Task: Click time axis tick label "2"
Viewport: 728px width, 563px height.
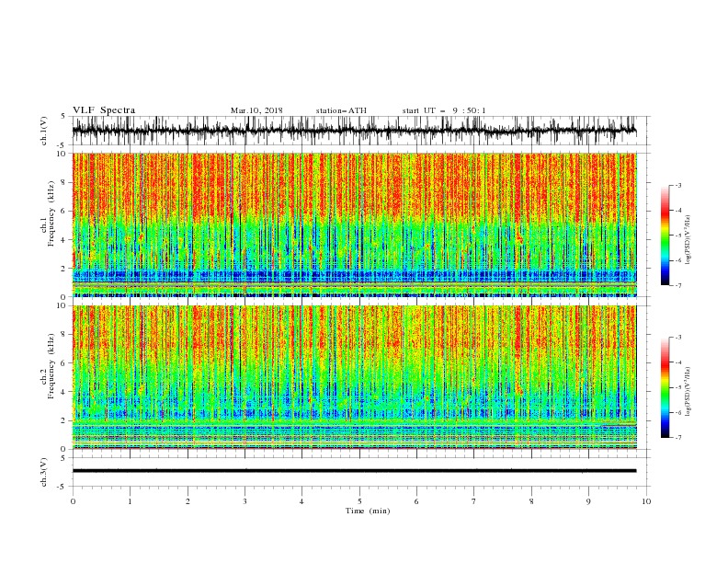Action: (x=188, y=501)
